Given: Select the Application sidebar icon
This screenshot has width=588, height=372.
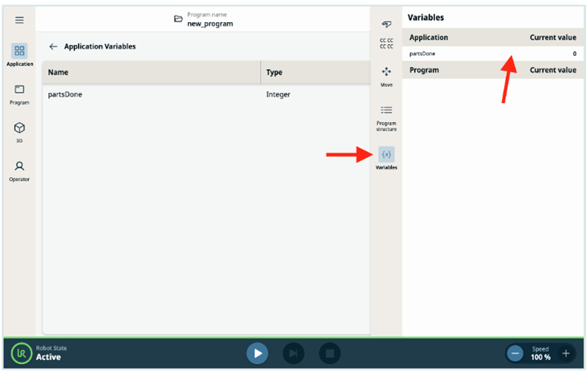Looking at the screenshot, I should pos(20,51).
